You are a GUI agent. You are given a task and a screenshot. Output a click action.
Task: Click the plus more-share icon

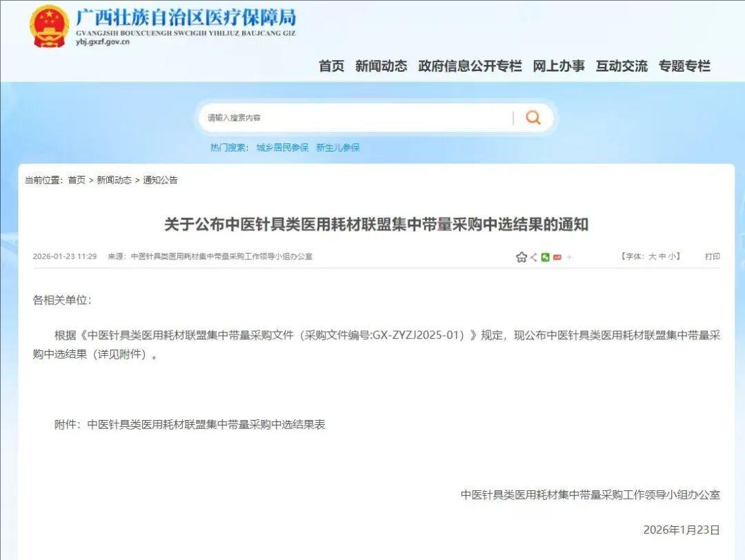pyautogui.click(x=569, y=257)
